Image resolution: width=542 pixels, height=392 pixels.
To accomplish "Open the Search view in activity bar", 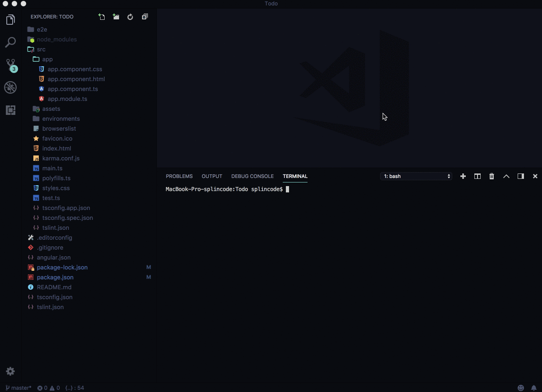I will pyautogui.click(x=10, y=42).
